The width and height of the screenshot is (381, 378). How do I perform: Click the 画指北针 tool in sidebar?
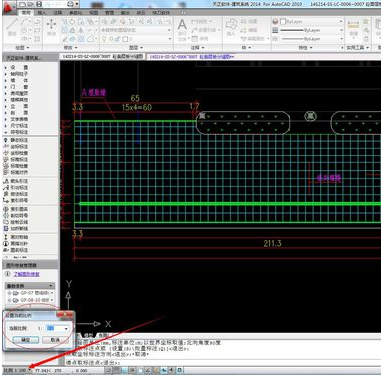pyautogui.click(x=16, y=244)
